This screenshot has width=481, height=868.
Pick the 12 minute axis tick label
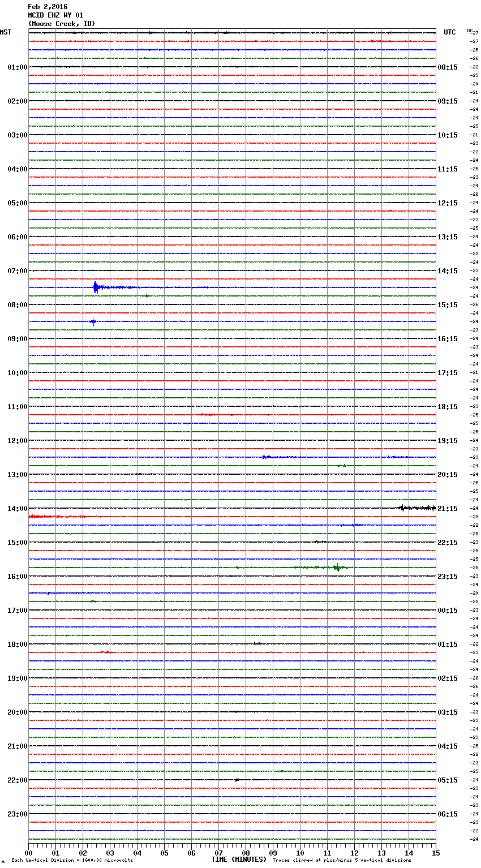354,853
